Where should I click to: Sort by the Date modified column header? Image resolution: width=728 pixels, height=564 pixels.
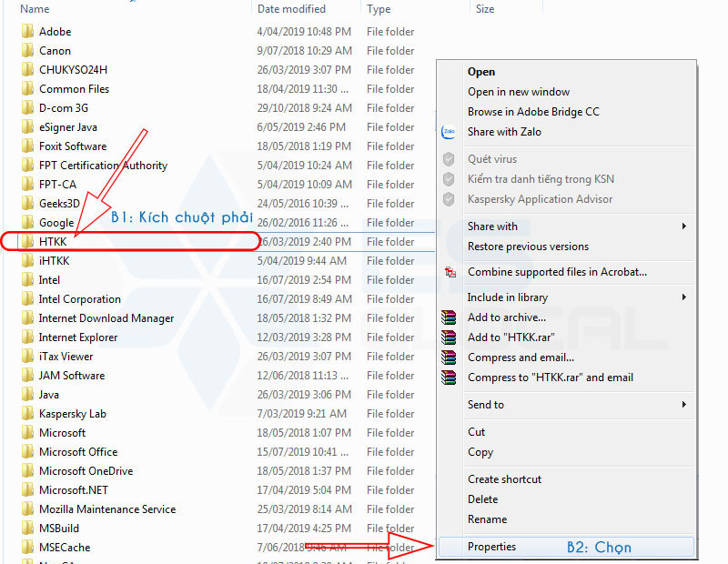point(293,9)
